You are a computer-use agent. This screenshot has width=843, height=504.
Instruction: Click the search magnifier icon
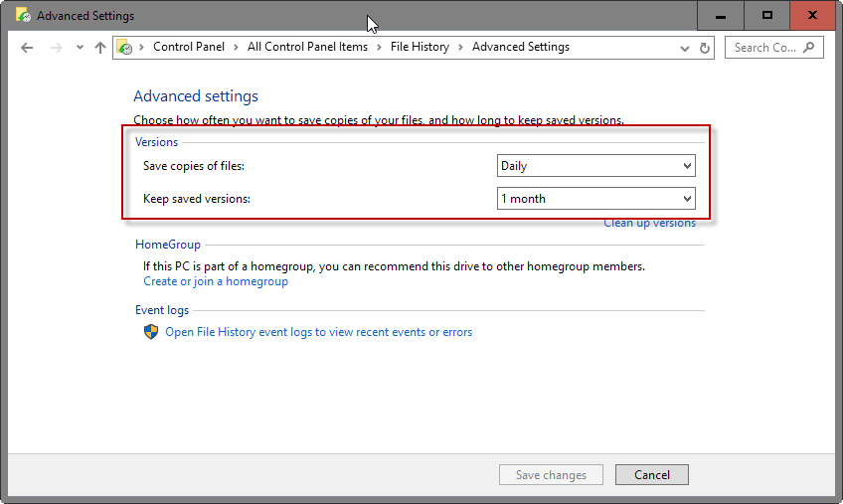click(808, 48)
